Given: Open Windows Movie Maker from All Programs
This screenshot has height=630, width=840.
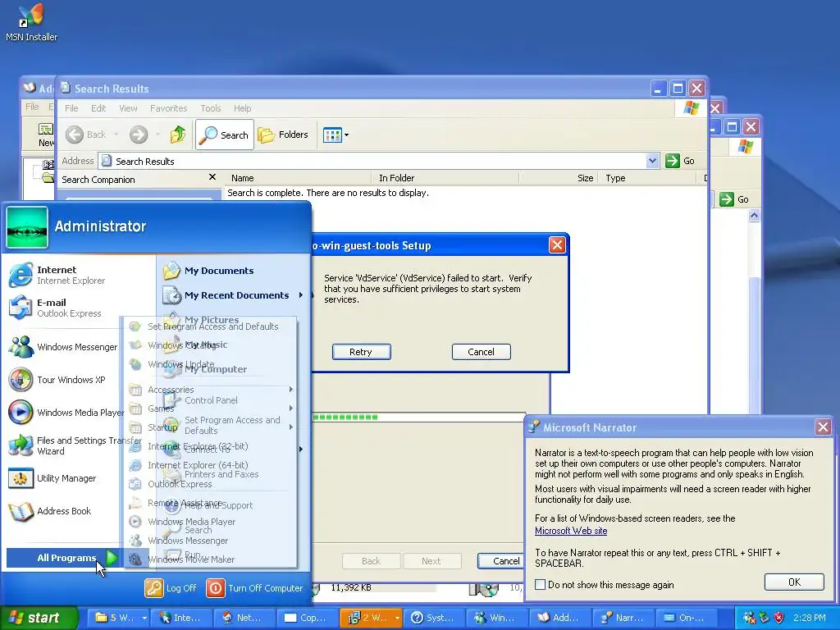Looking at the screenshot, I should pos(211,559).
